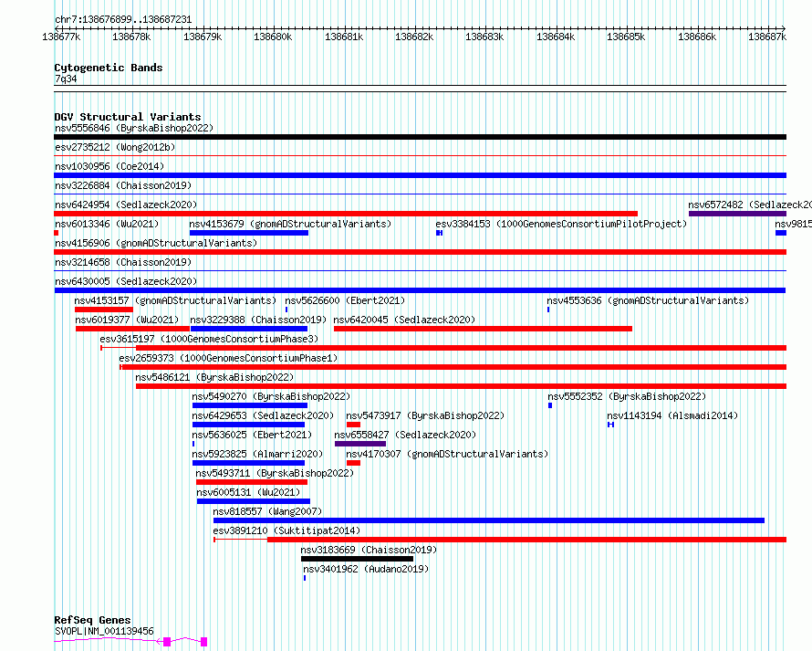This screenshot has width=812, height=651.
Task: Select the blue bar under nsv6429653 (Sedlazeck2020)
Action: (x=248, y=425)
